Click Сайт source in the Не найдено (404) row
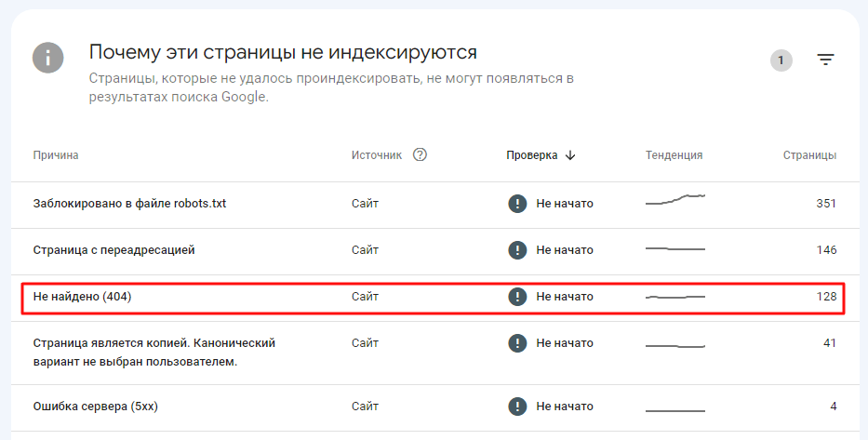Viewport: 868px width, 440px height. [x=365, y=297]
